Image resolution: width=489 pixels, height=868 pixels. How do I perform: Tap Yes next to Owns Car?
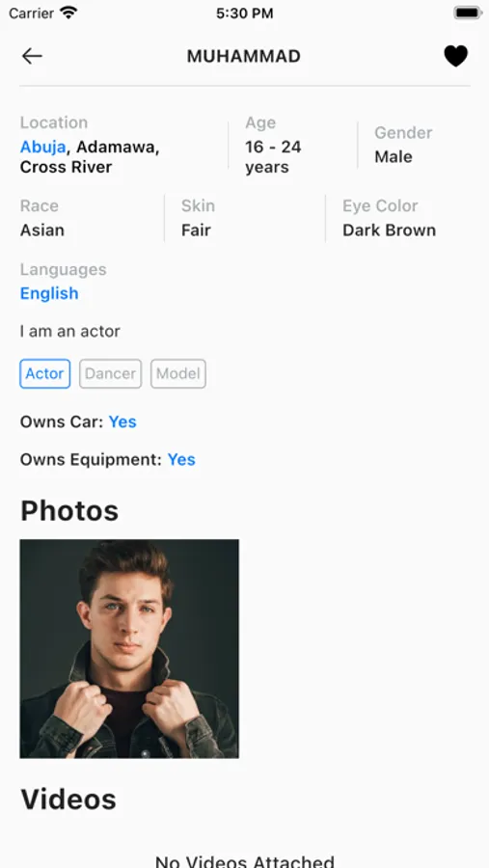click(122, 421)
